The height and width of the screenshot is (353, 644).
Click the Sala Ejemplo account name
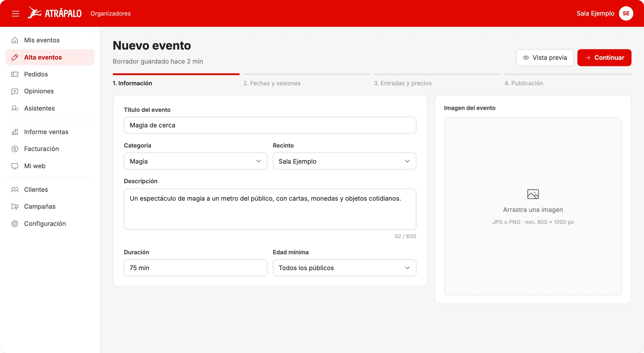(595, 13)
